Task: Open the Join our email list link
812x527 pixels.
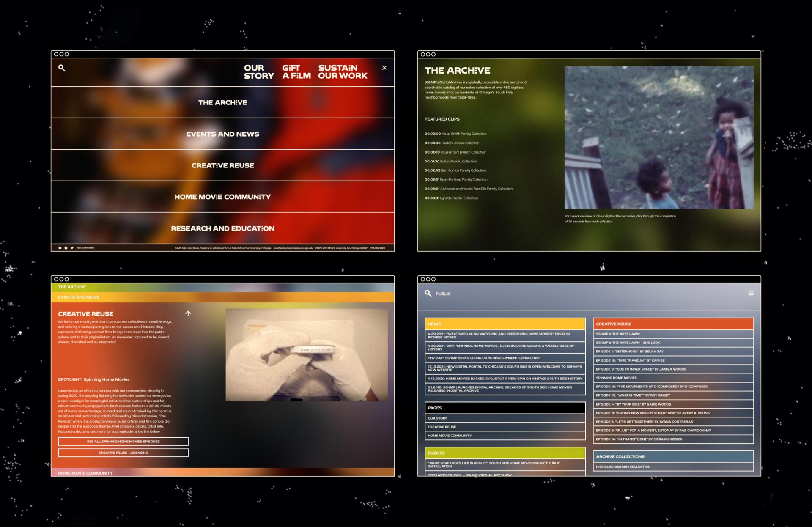Action: [86, 247]
